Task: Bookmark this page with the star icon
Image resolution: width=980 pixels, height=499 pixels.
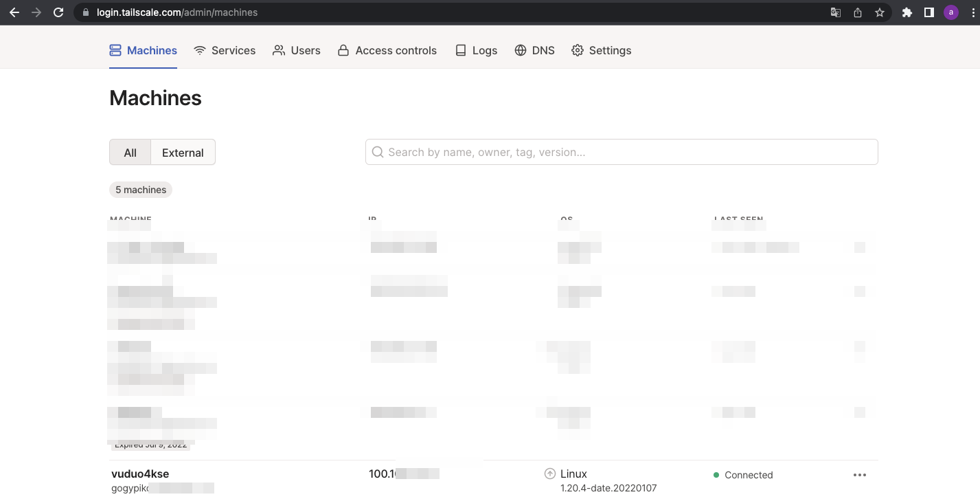Action: (880, 12)
